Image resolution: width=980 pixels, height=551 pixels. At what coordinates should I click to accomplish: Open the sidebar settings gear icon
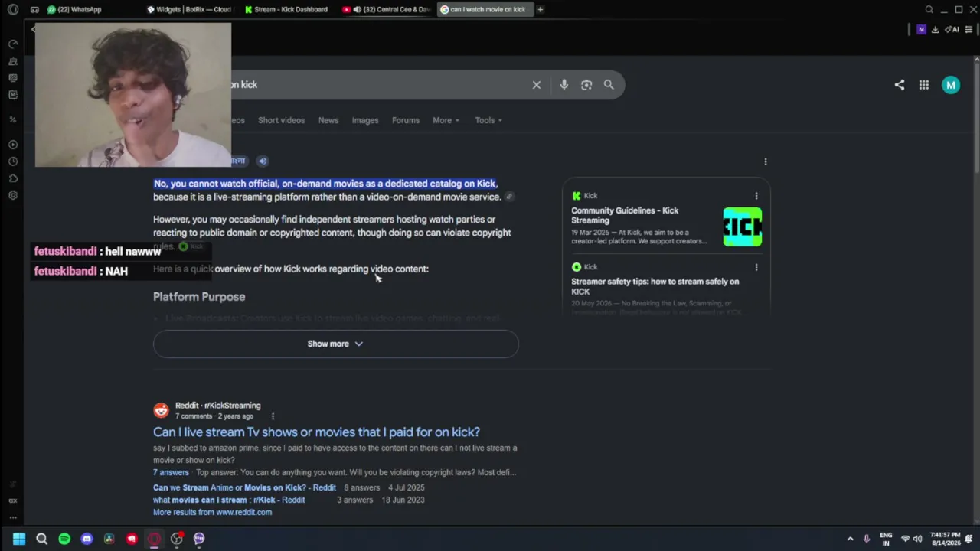tap(13, 195)
